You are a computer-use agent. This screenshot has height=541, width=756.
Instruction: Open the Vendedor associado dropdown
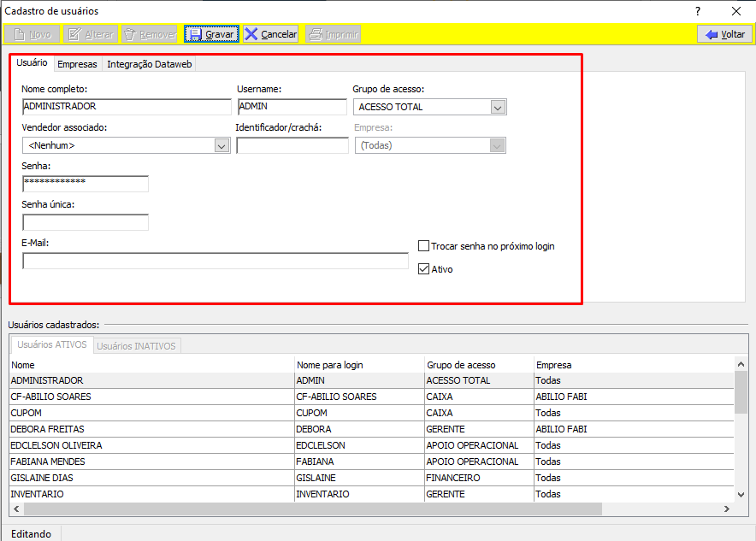point(222,146)
